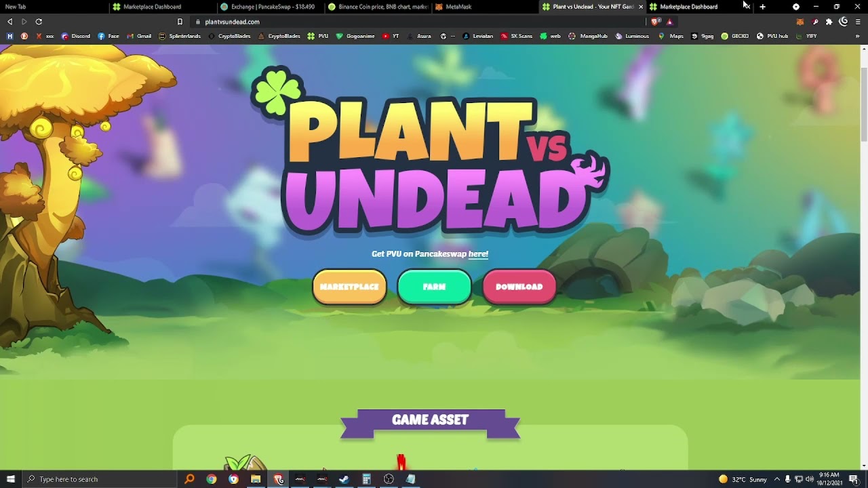Open the MetaMask fox extension
868x488 pixels.
coord(800,22)
